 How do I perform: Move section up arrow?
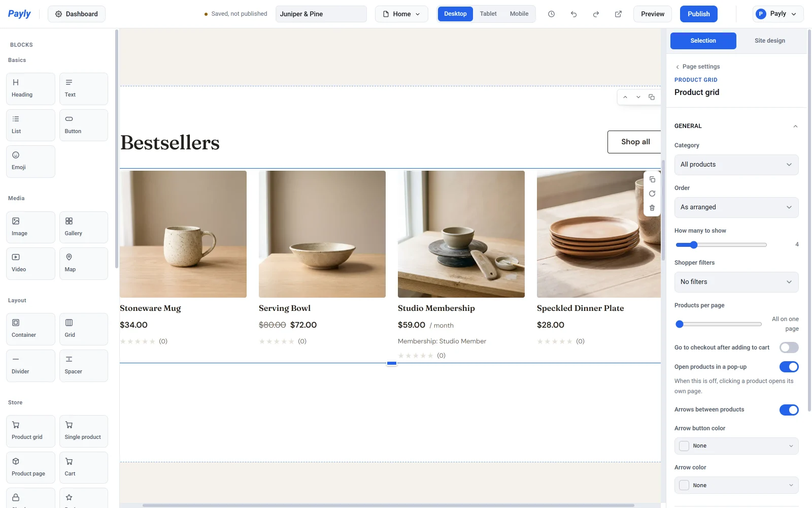pos(625,97)
